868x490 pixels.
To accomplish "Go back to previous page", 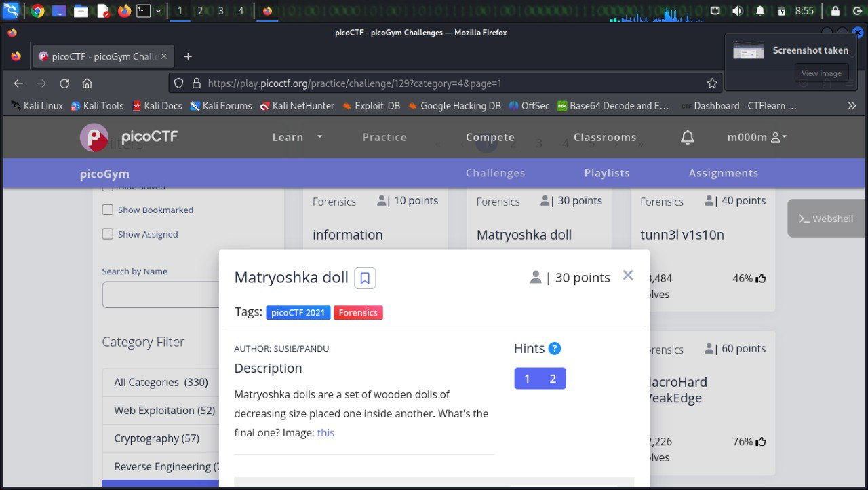I will [18, 83].
